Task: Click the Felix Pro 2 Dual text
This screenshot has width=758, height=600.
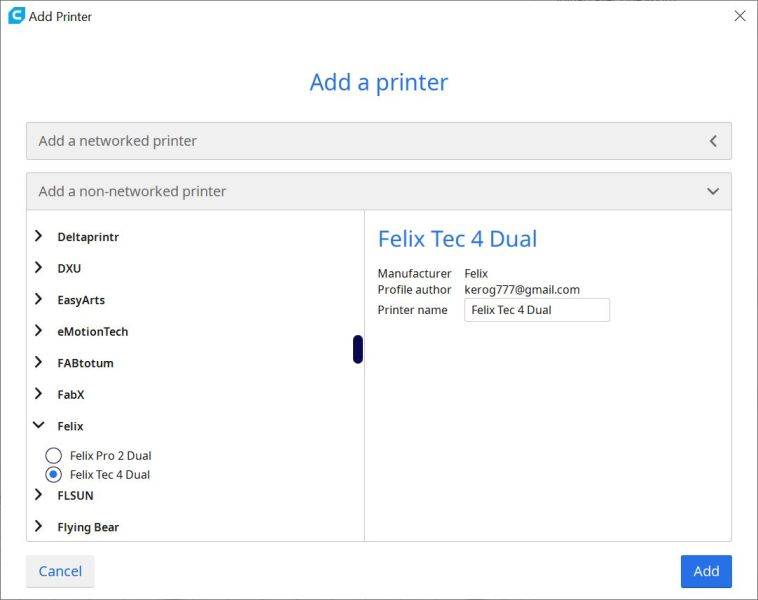Action: [x=110, y=455]
